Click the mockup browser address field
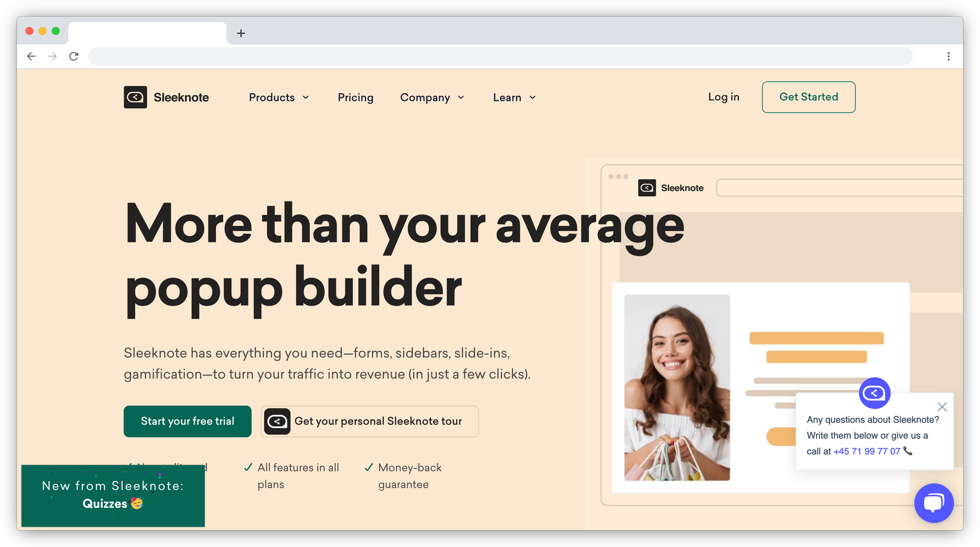This screenshot has height=547, width=980. 839,188
